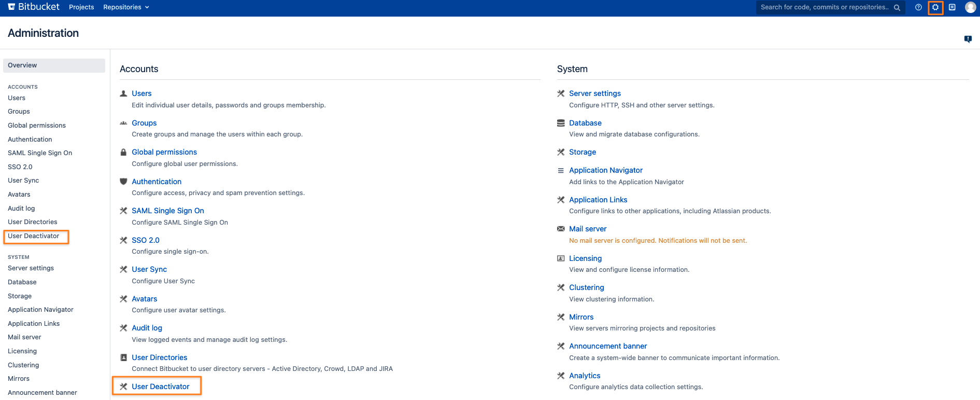Click the tools icon beside Server settings
Screen dimensions: 980x400
[561, 94]
